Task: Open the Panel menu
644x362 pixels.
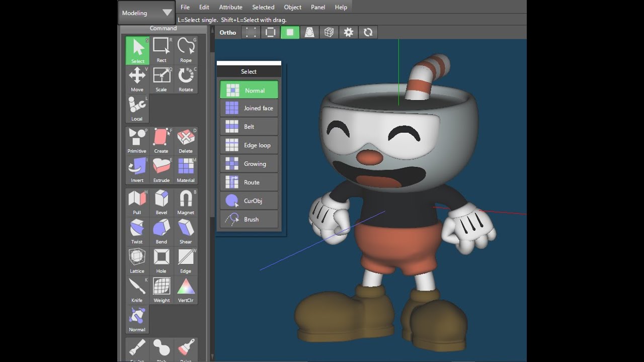Action: pyautogui.click(x=318, y=7)
